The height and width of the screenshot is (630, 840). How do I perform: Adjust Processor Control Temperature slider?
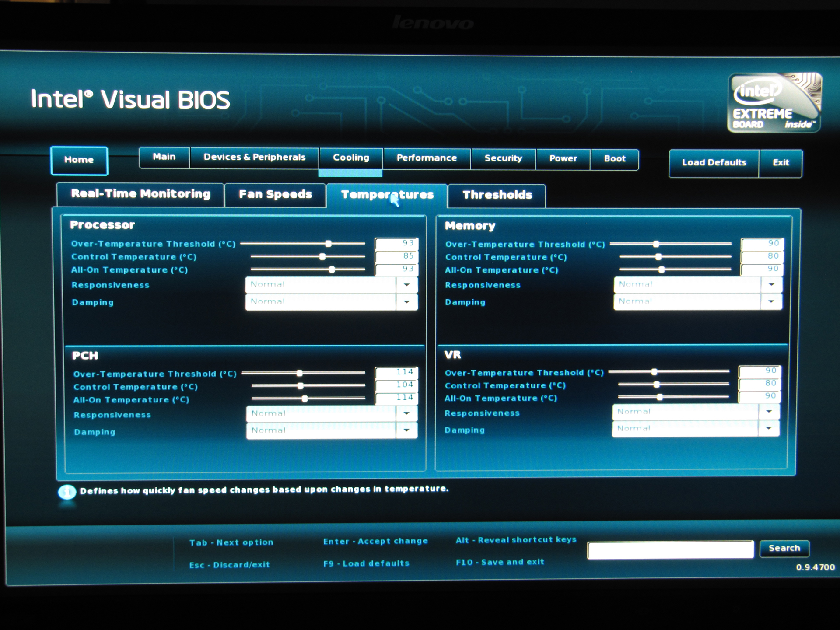308,257
